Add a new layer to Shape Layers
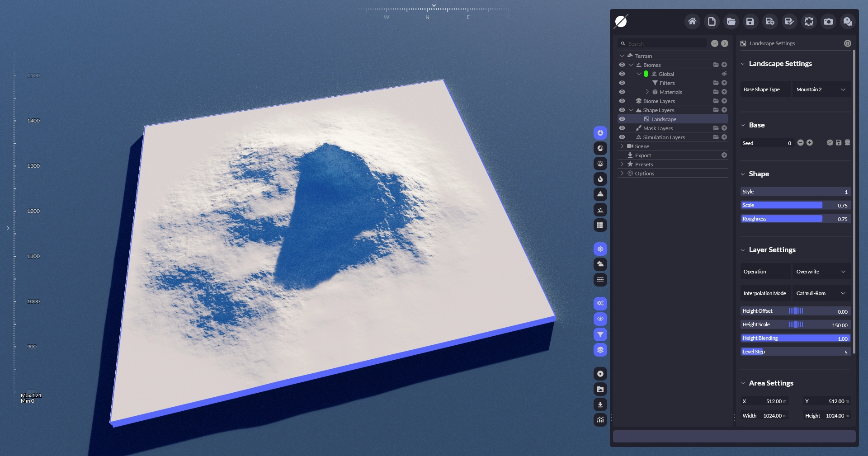Viewport: 868px width, 456px height. coord(724,110)
